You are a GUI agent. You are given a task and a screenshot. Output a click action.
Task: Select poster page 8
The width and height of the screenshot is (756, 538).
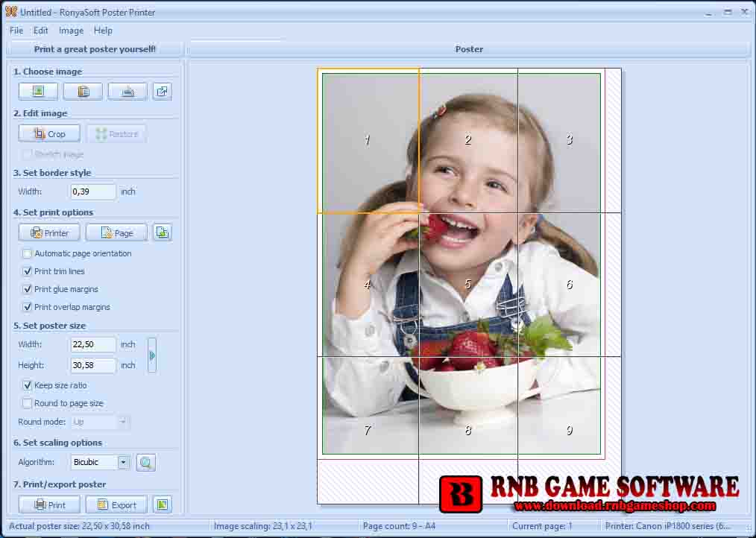pos(467,430)
